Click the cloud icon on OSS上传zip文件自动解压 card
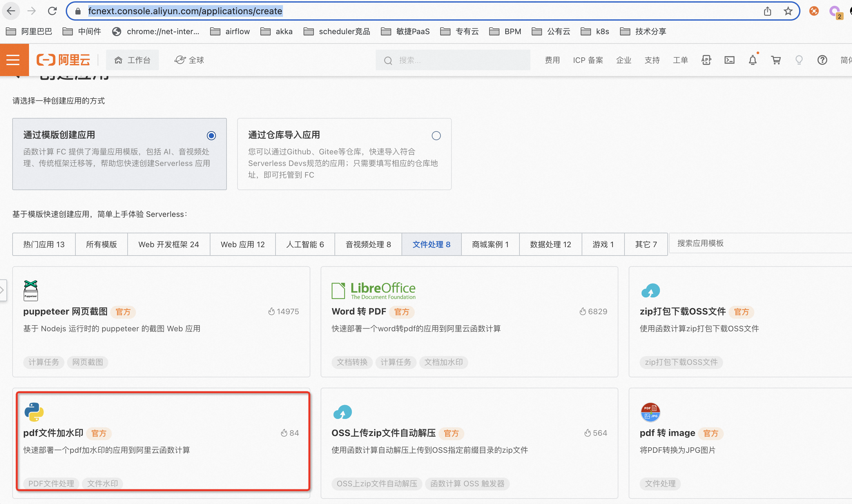Screen dimensions: 852x504 tap(342, 412)
